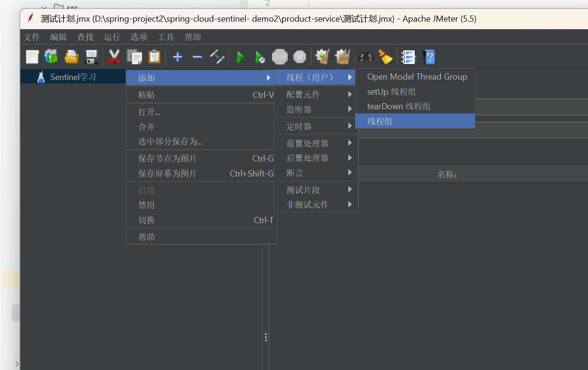
Task: Select 选中部分保存为... entry
Action: (201, 141)
